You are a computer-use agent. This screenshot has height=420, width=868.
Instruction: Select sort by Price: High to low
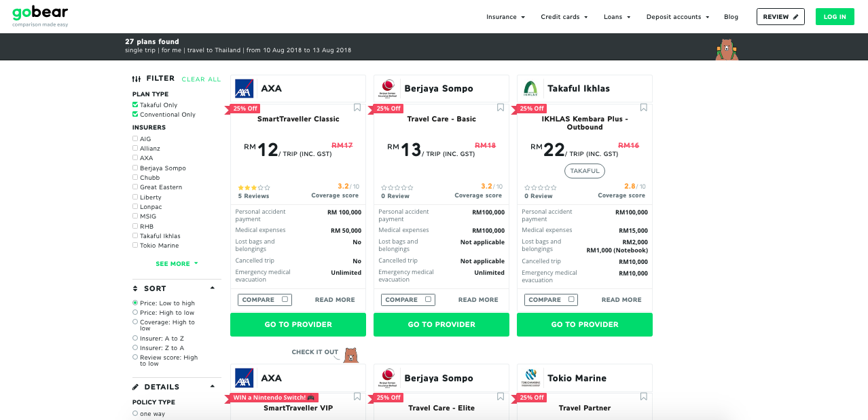click(x=135, y=313)
